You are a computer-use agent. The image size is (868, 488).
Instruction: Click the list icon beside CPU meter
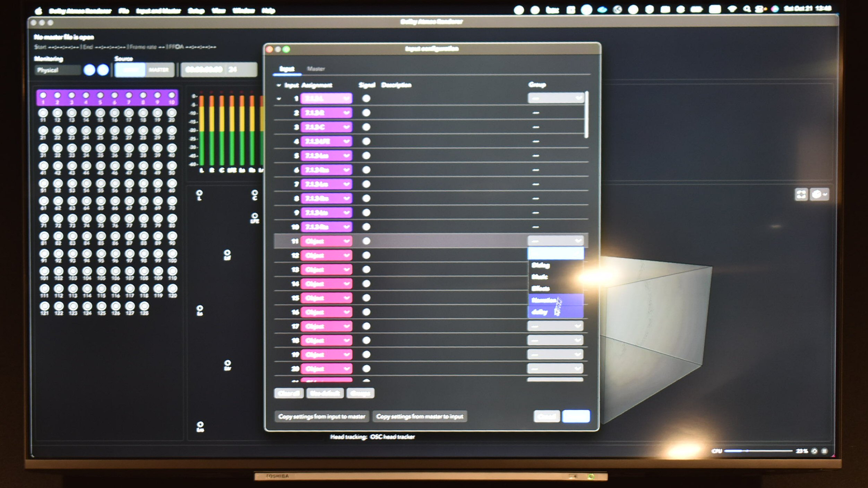[825, 451]
